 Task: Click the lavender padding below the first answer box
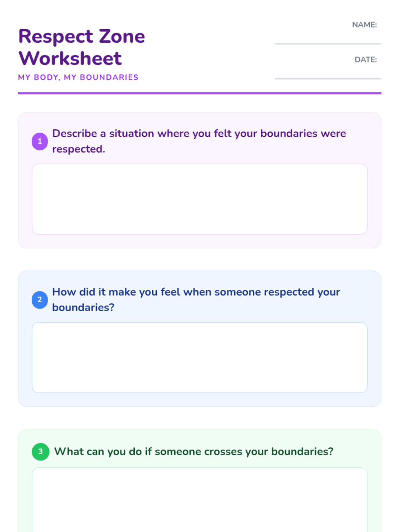click(x=199, y=241)
